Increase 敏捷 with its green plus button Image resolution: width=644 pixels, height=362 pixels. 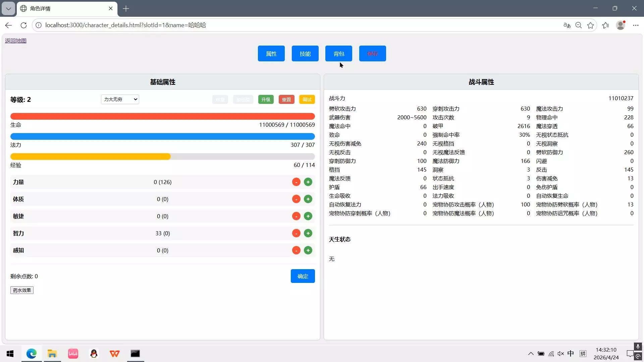[308, 216]
